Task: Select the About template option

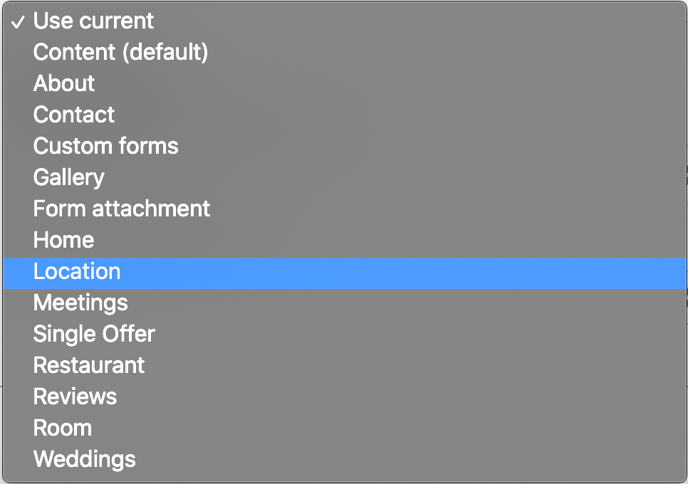Action: click(64, 83)
